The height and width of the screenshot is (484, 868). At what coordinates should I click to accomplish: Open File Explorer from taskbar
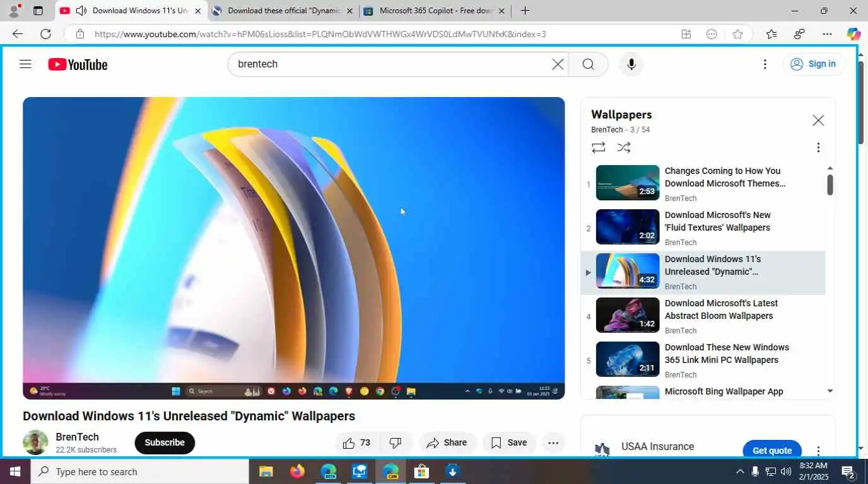[x=266, y=471]
